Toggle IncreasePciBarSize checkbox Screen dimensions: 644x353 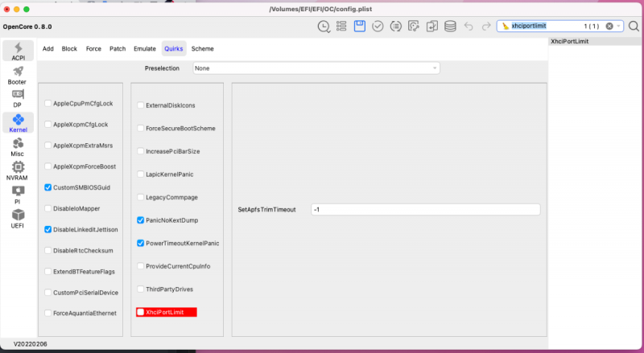140,151
